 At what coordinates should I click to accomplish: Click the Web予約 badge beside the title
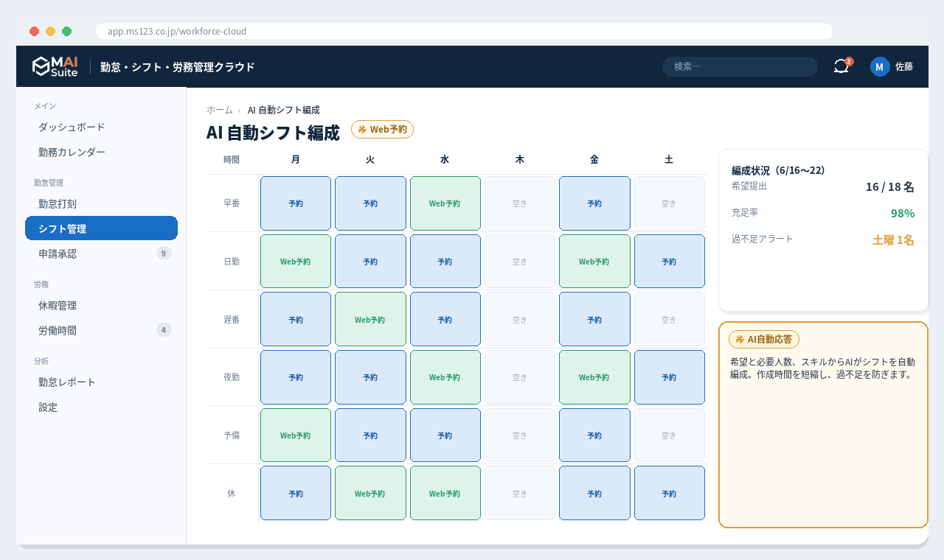click(x=382, y=129)
